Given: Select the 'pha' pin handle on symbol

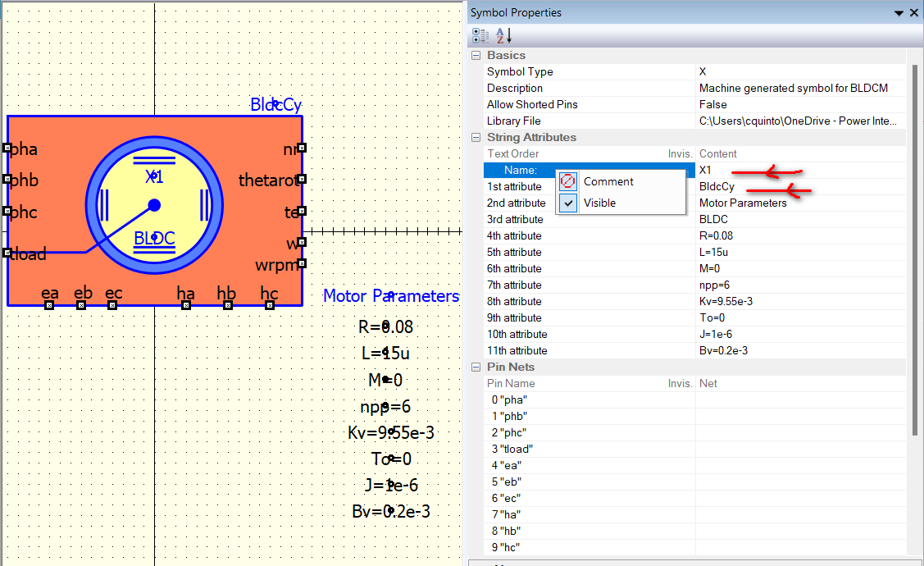Looking at the screenshot, I should [x=7, y=148].
